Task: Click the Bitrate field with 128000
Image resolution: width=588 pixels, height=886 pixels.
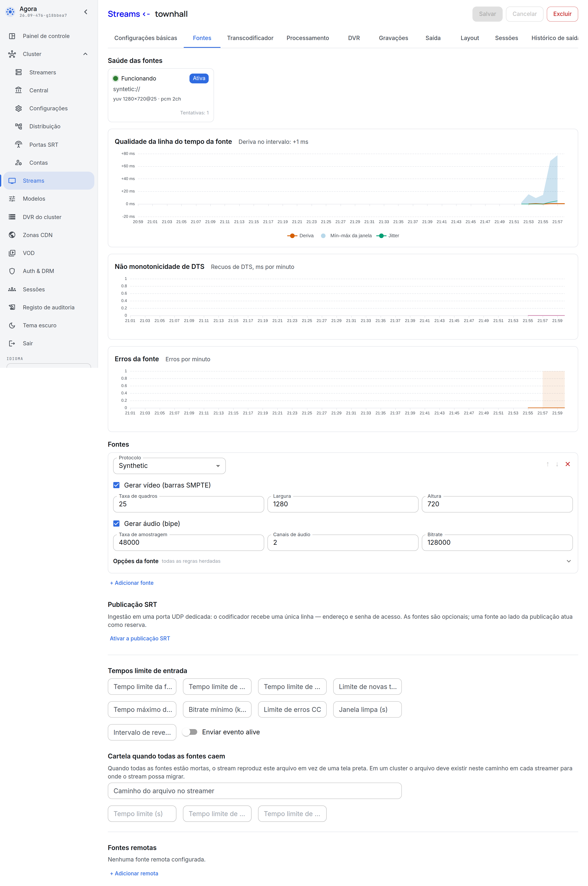Action: (x=497, y=542)
